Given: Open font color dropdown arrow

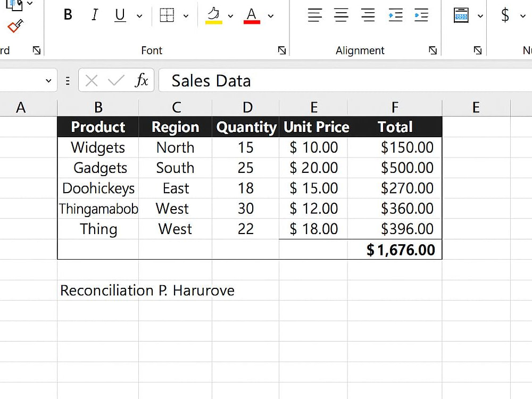Looking at the screenshot, I should [x=271, y=15].
